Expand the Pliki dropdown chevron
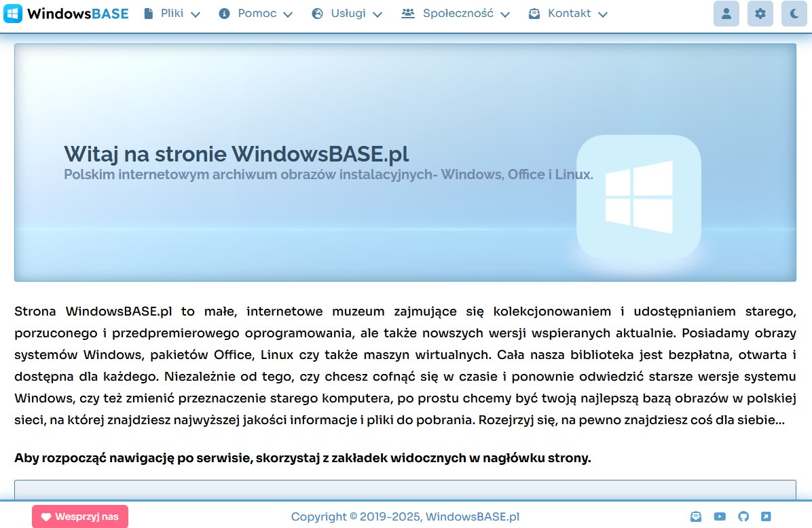The height and width of the screenshot is (528, 812). pos(196,14)
